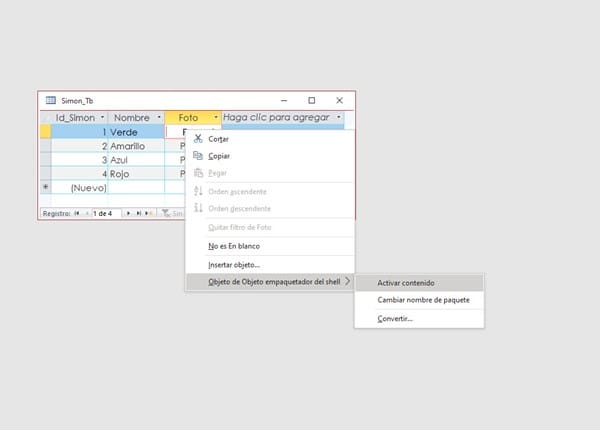600x430 pixels.
Task: Click the Pegar clipboard icon
Action: click(x=198, y=173)
